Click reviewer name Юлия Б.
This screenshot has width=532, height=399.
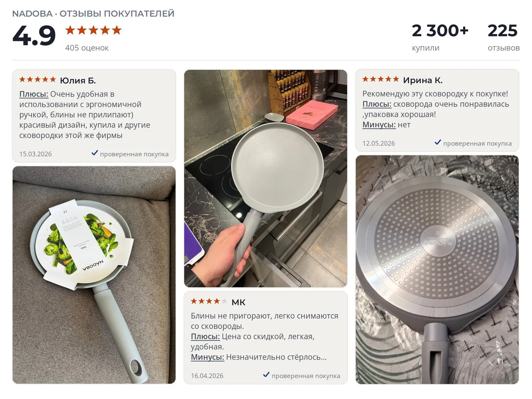[x=78, y=80]
